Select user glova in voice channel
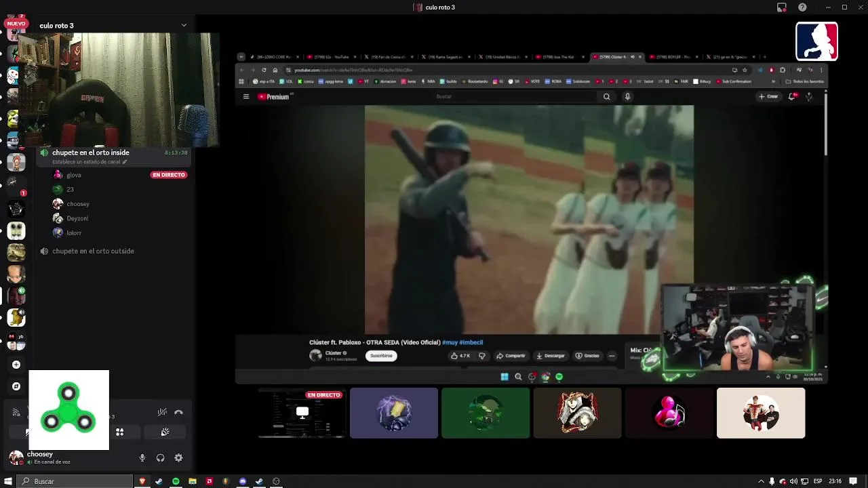This screenshot has height=488, width=868. click(x=74, y=175)
